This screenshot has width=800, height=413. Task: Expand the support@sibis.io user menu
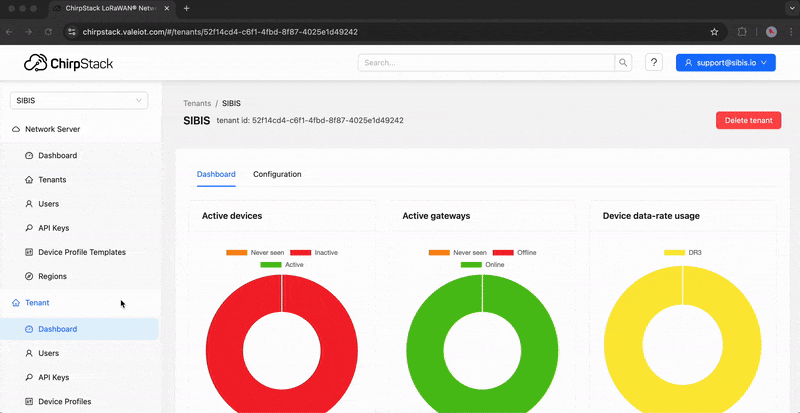point(726,62)
